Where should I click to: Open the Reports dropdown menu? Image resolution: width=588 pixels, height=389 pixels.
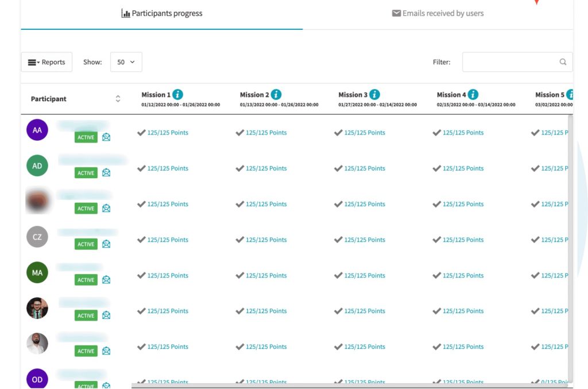click(x=47, y=62)
